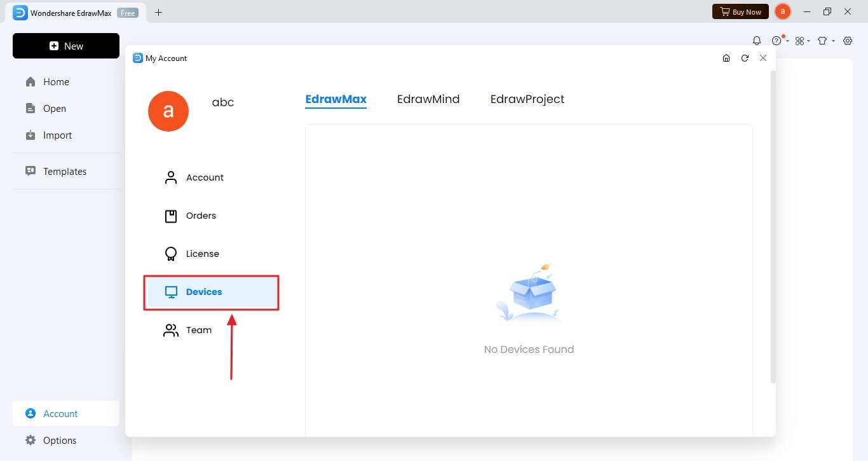
Task: Choose Import in the left sidebar
Action: (66, 135)
